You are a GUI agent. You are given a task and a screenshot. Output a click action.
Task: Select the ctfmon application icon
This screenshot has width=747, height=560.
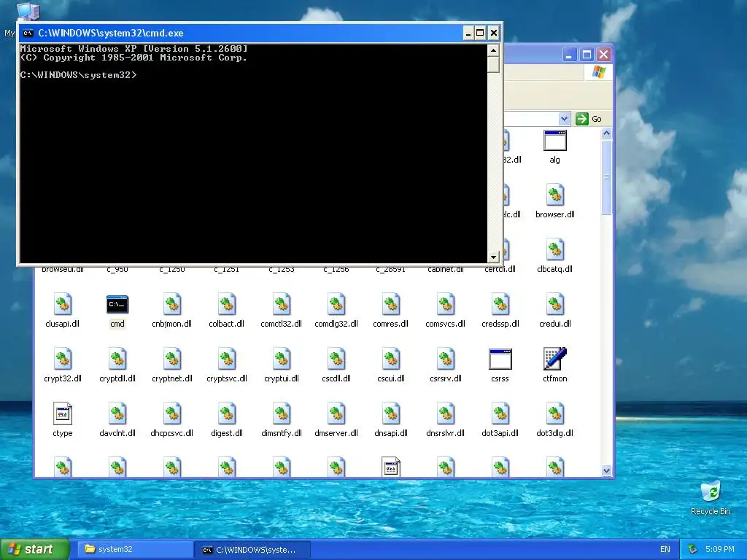point(555,359)
